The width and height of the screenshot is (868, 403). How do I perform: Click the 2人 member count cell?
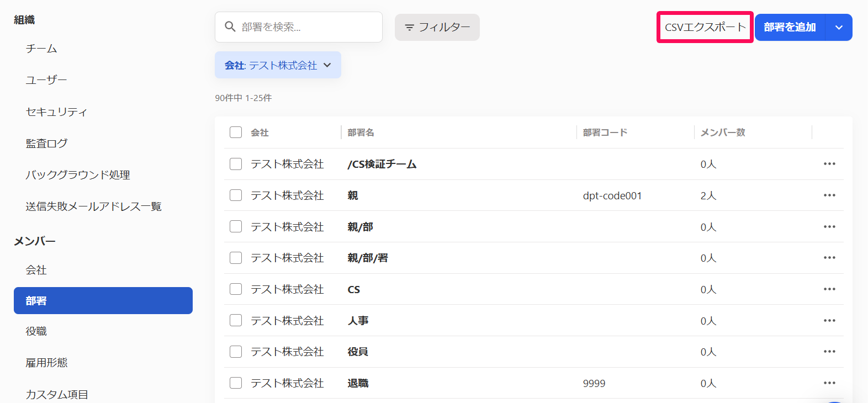[708, 195]
